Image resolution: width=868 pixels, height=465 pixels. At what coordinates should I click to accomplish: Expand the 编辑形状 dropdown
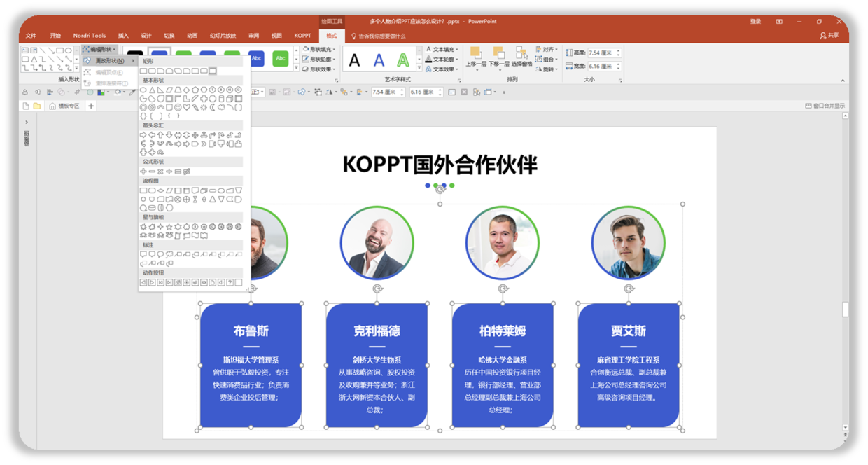(x=99, y=49)
